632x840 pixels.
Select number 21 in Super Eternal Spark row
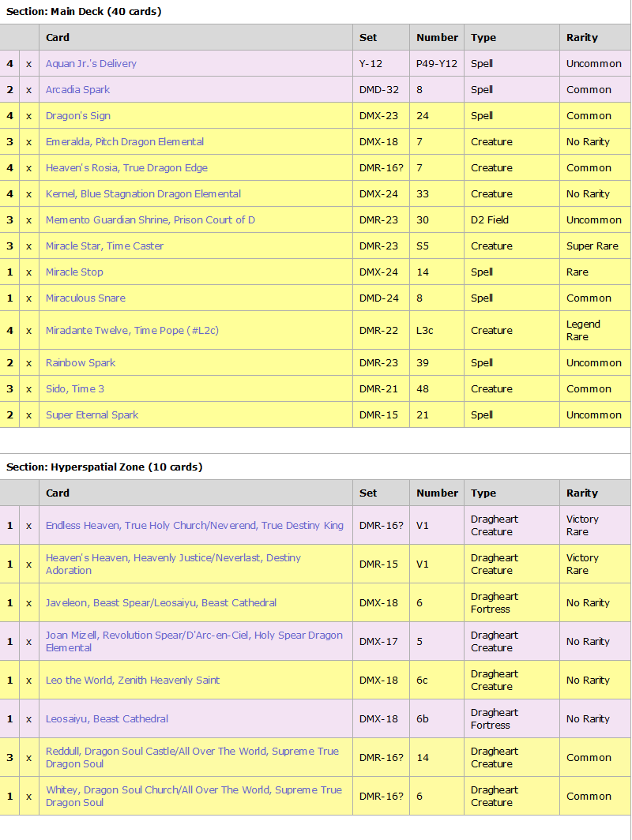point(437,415)
